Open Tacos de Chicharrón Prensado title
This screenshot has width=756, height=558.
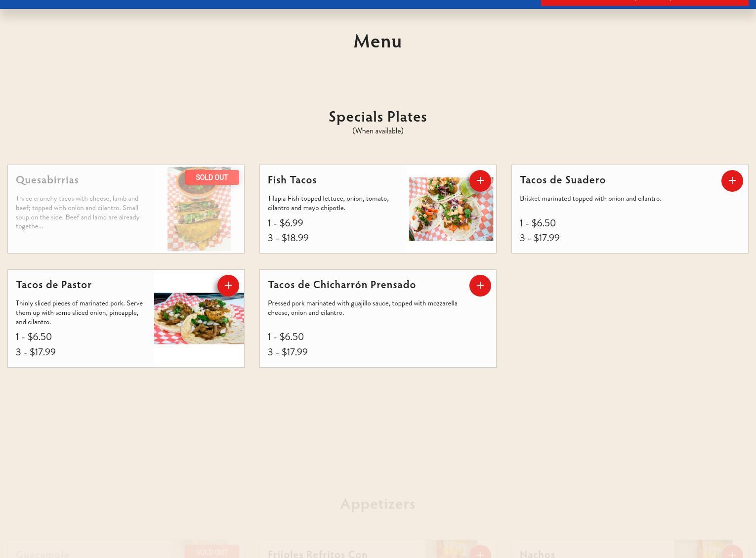341,285
